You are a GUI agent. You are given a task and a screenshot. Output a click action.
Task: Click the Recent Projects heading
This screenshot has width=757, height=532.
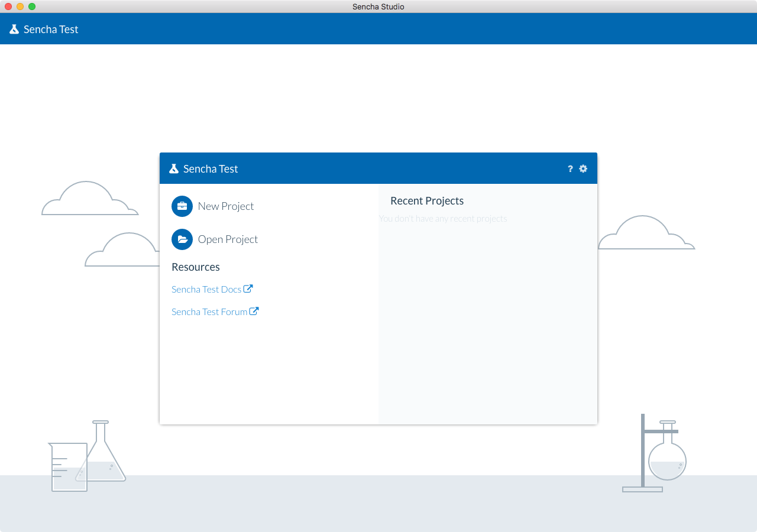click(x=427, y=201)
